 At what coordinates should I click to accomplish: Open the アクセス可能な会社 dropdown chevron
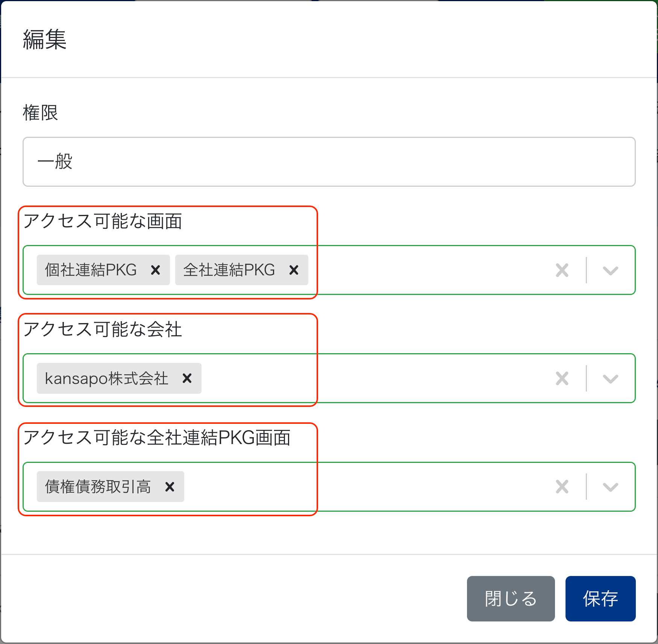click(x=610, y=378)
